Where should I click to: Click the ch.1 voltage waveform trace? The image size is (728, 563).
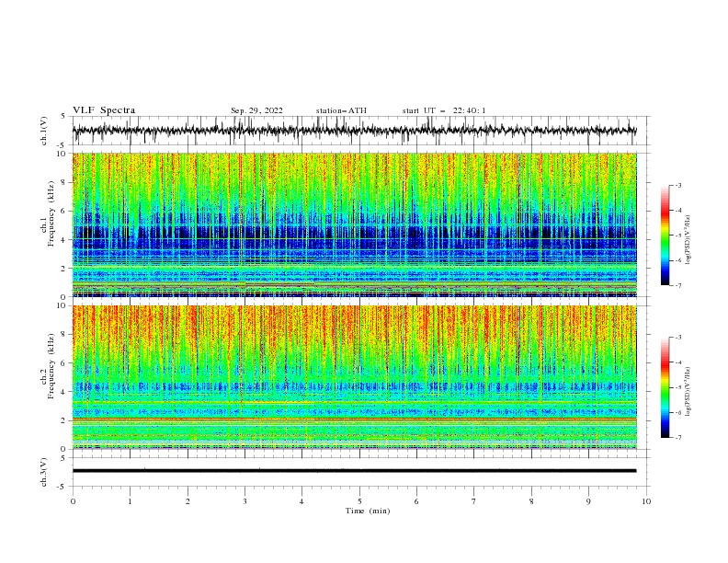pos(354,131)
